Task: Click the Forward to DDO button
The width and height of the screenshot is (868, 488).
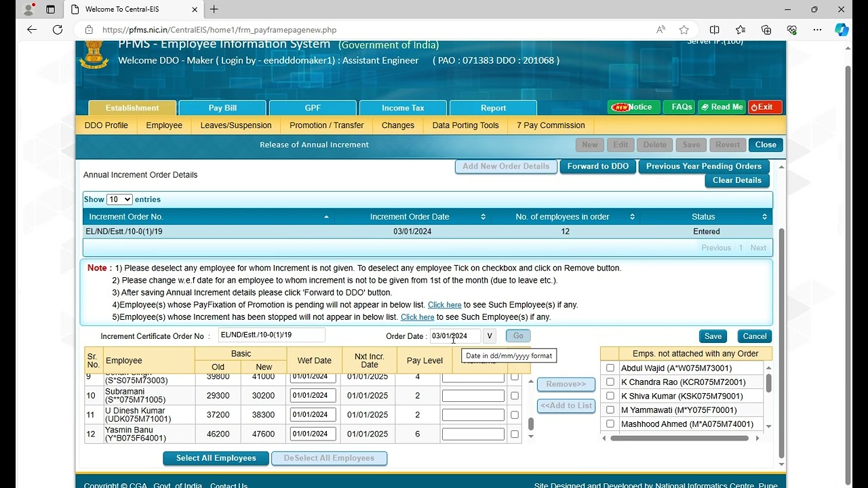Action: 598,166
